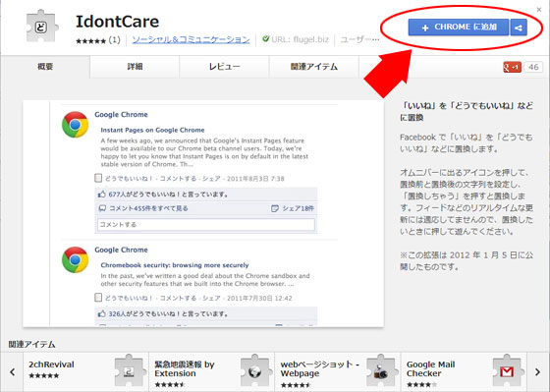The image size is (550, 392).
Task: Open the share button next to 'CHROME に追加'
Action: coord(519,28)
